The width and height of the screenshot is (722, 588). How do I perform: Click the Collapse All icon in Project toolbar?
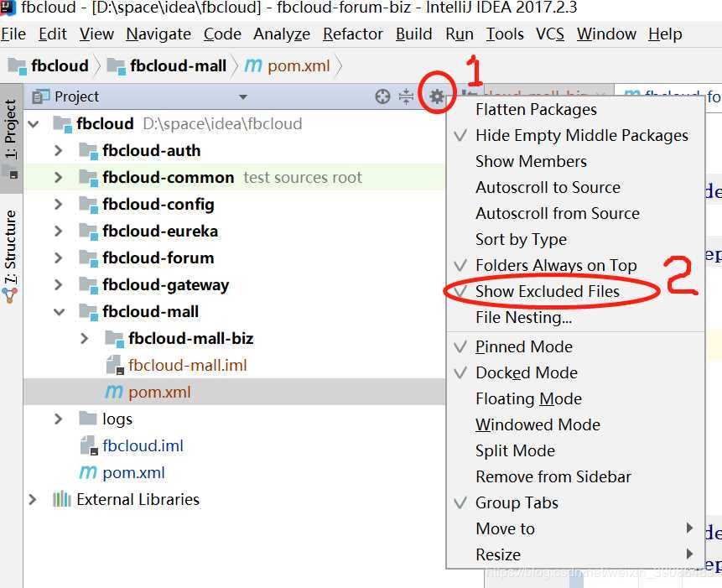click(406, 96)
